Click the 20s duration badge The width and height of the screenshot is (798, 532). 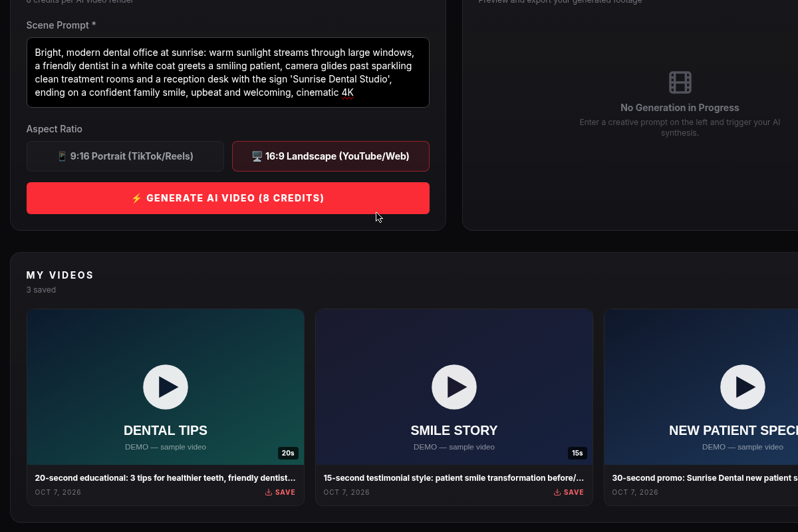[x=288, y=453]
